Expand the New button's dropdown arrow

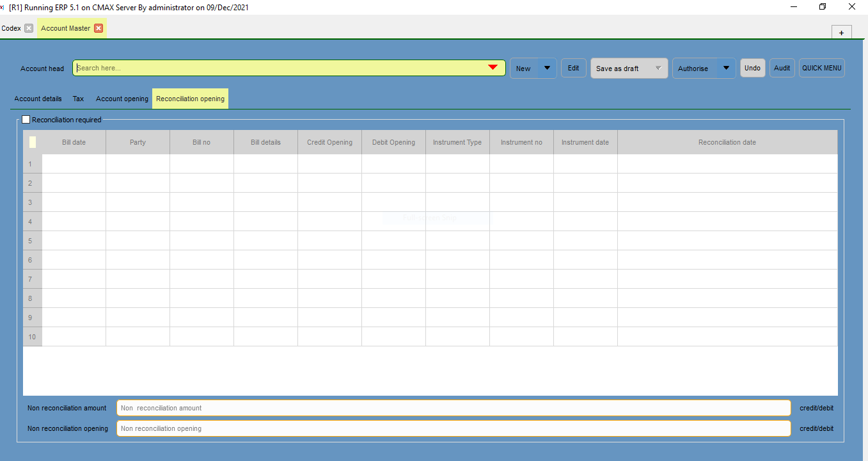547,68
